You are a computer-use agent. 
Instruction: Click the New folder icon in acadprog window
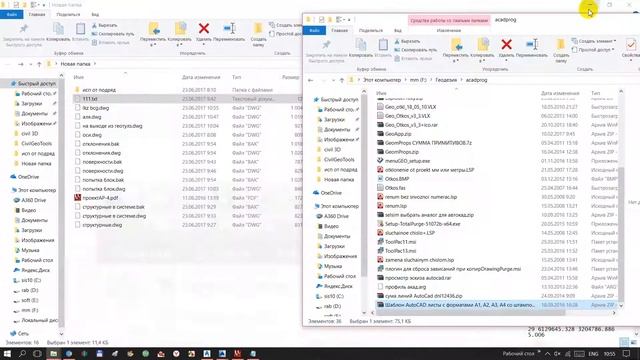pos(561,44)
